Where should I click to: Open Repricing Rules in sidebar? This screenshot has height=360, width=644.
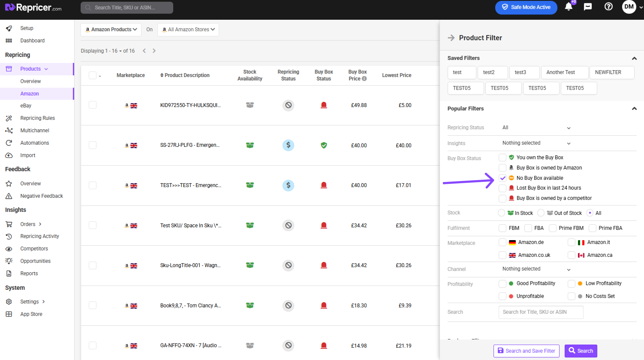pyautogui.click(x=38, y=118)
